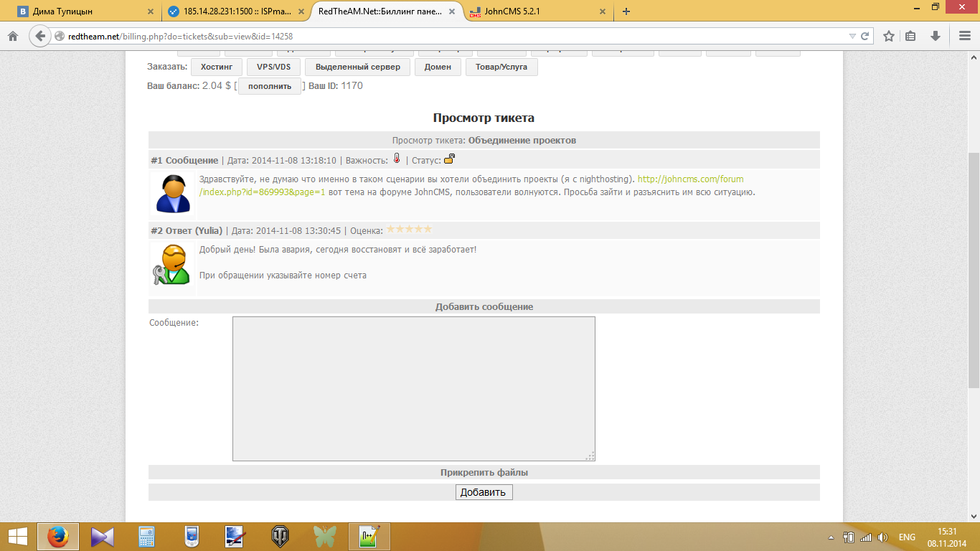The width and height of the screenshot is (980, 551).
Task: Open the Firefox downloads arrow icon
Action: 935,36
